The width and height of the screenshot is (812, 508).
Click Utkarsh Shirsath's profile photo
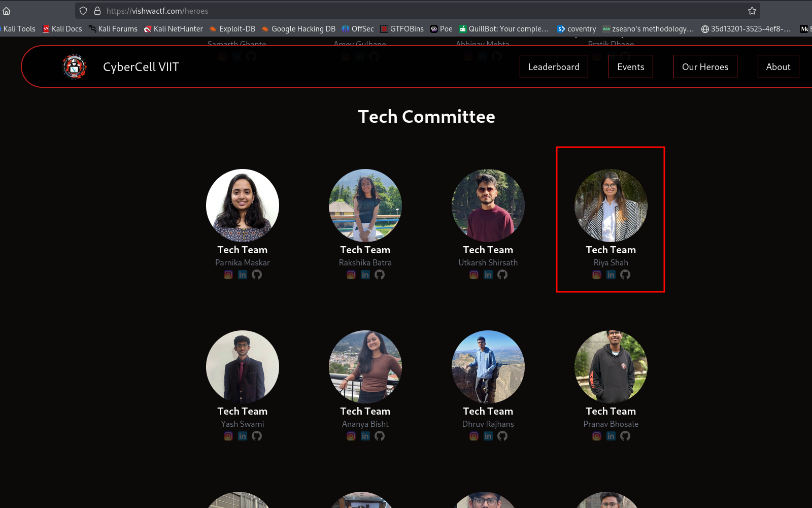click(x=488, y=206)
